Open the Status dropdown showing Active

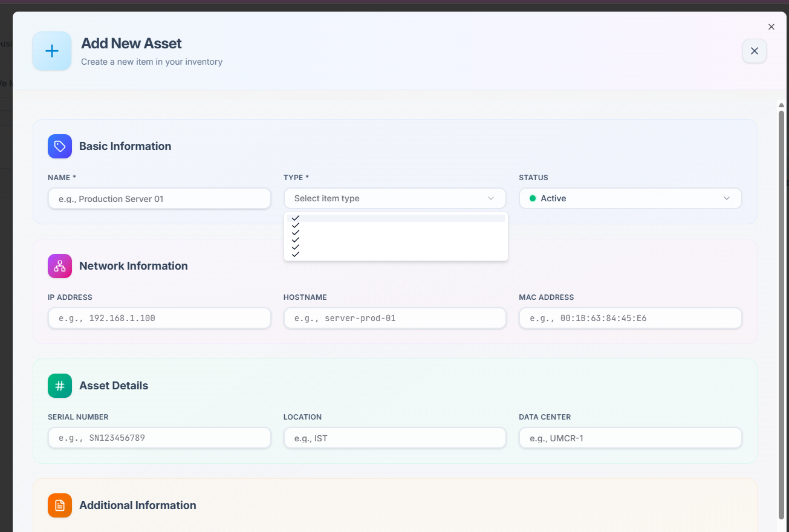tap(631, 198)
